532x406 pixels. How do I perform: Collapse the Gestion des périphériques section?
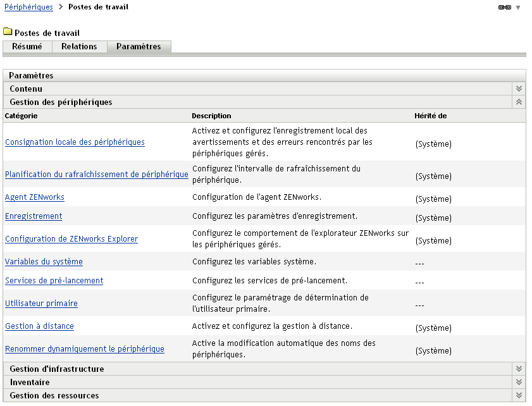point(518,101)
